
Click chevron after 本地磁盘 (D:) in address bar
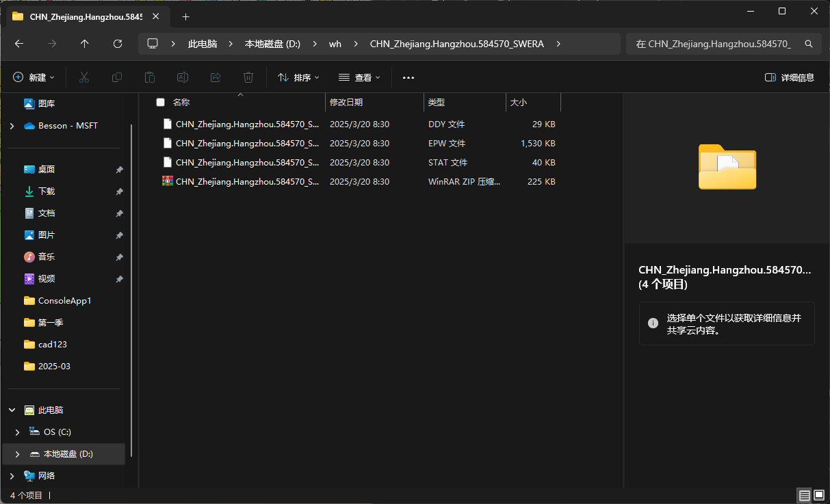click(315, 44)
